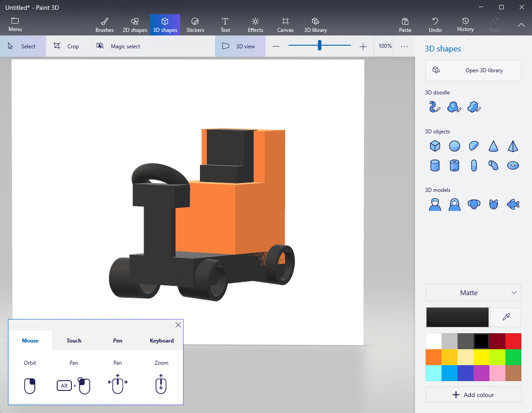This screenshot has height=413, width=532.
Task: Open the Stickers panel
Action: coord(195,25)
